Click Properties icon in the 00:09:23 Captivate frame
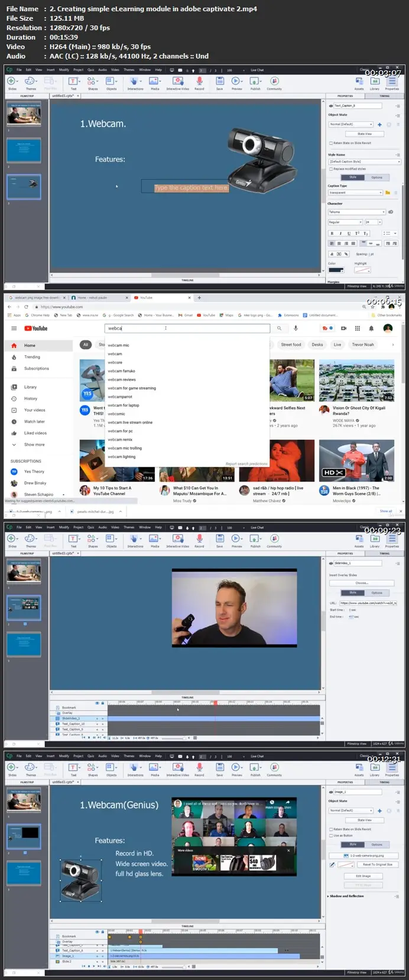The width and height of the screenshot is (409, 980). [x=392, y=538]
